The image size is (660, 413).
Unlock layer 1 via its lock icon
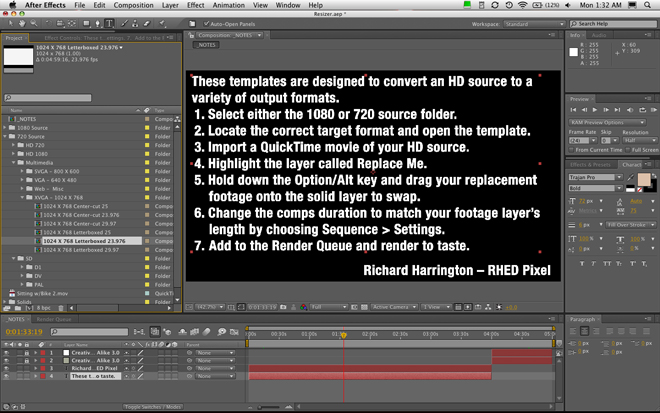click(x=27, y=353)
